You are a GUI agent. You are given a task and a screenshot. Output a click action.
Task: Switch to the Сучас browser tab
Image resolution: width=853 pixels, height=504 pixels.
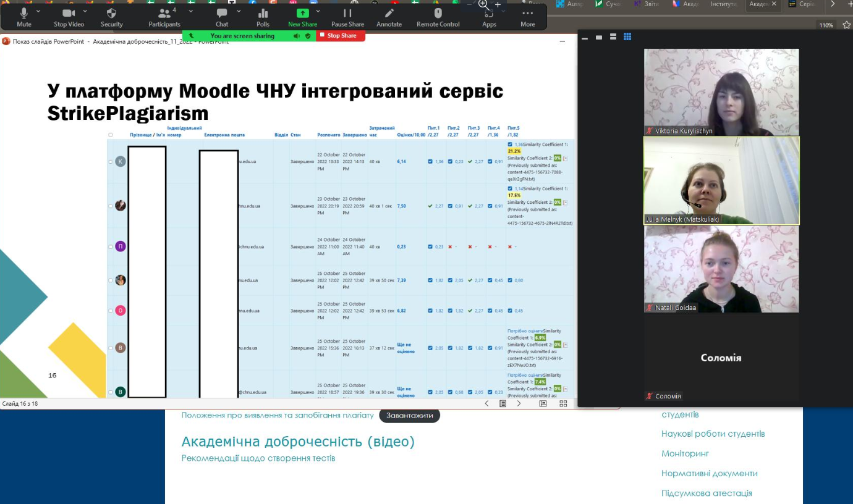click(609, 4)
